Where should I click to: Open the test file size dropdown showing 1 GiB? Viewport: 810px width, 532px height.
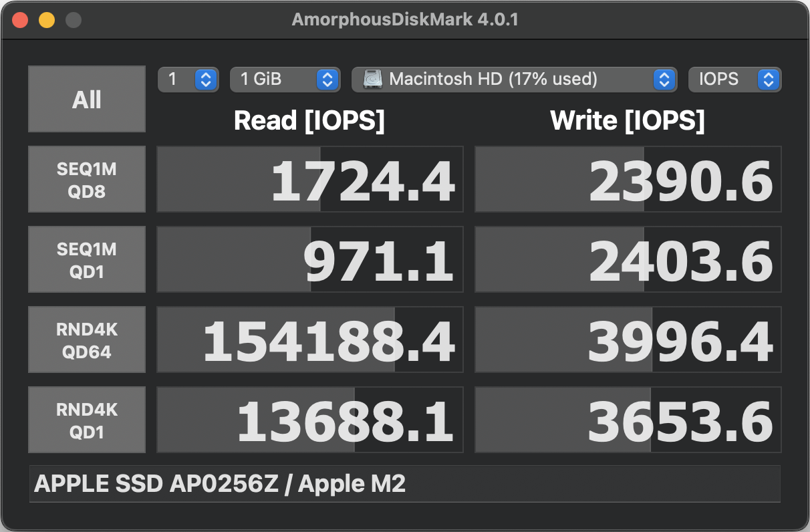pyautogui.click(x=285, y=80)
